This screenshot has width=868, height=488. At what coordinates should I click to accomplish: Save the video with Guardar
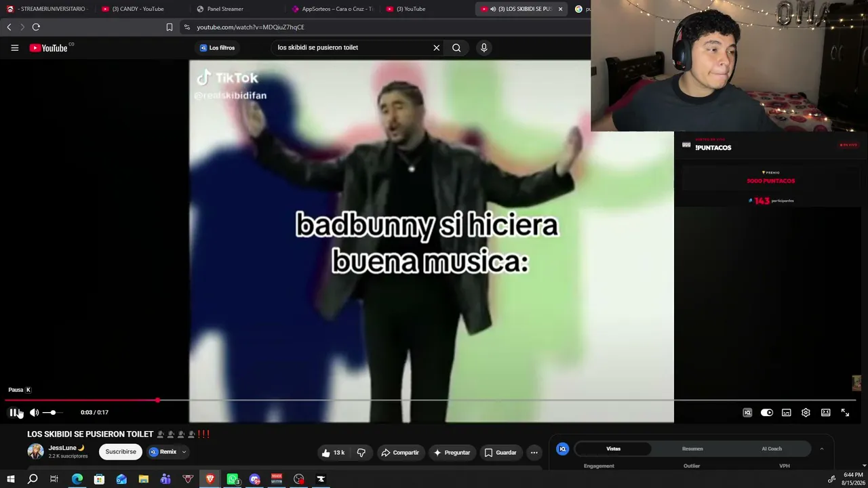pyautogui.click(x=500, y=453)
